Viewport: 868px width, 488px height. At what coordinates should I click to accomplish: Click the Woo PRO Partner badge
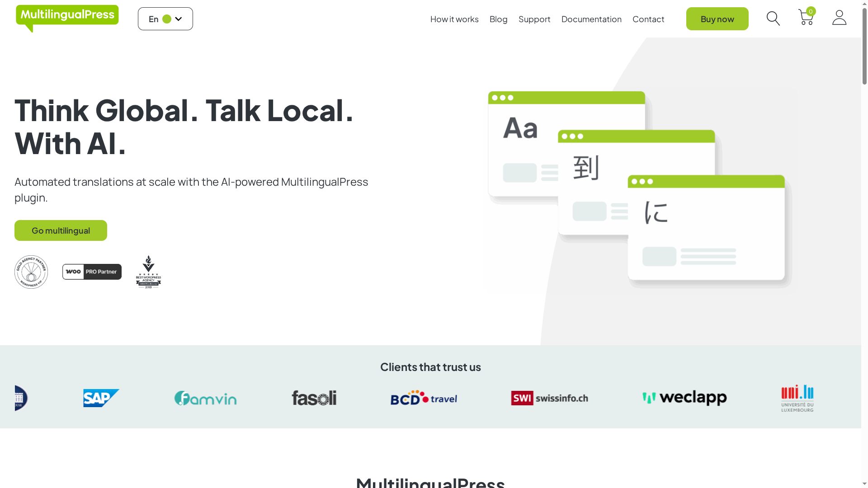click(x=91, y=272)
